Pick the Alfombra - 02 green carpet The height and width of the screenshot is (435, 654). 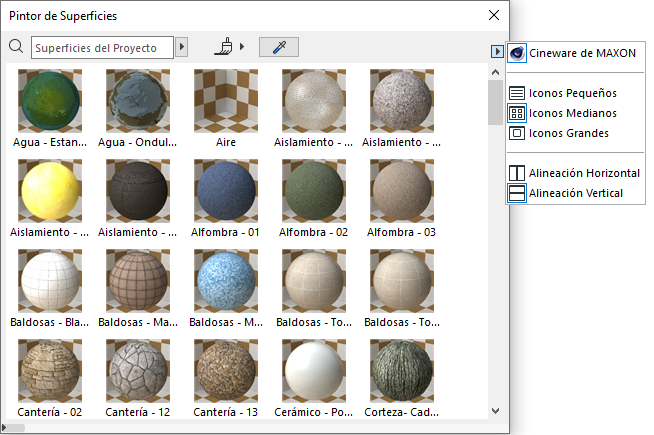[x=314, y=191]
